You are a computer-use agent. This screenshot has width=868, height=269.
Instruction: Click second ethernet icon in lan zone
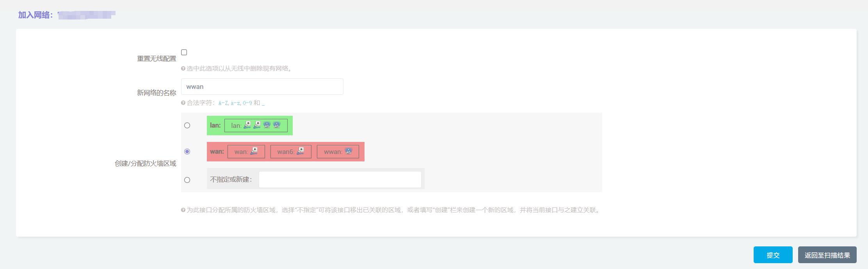pyautogui.click(x=257, y=125)
